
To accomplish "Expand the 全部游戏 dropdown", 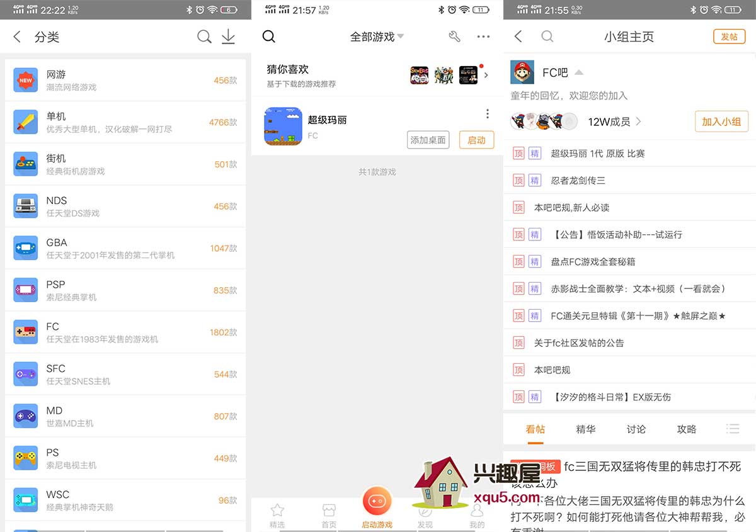I will [401, 37].
